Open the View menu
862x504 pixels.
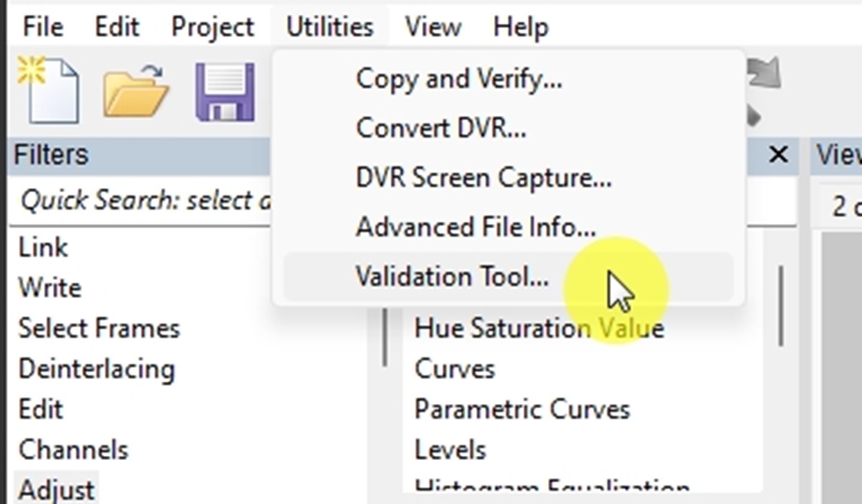pos(432,27)
